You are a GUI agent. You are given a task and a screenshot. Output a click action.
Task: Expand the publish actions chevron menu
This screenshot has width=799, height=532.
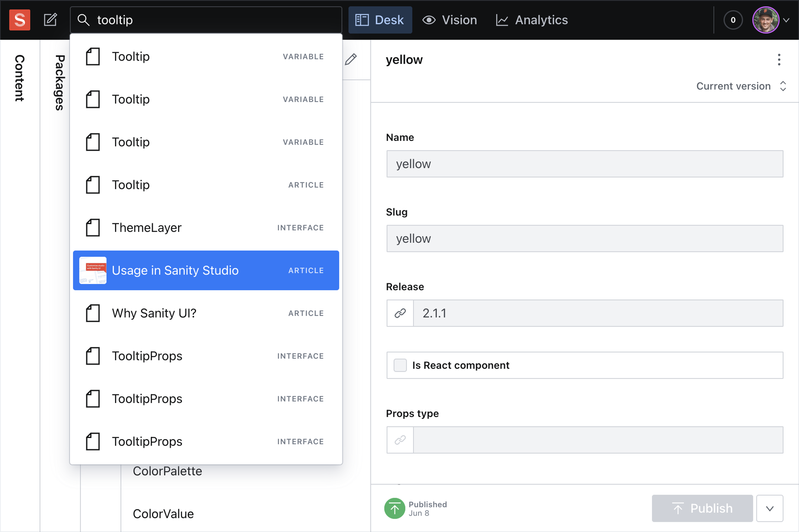click(769, 508)
